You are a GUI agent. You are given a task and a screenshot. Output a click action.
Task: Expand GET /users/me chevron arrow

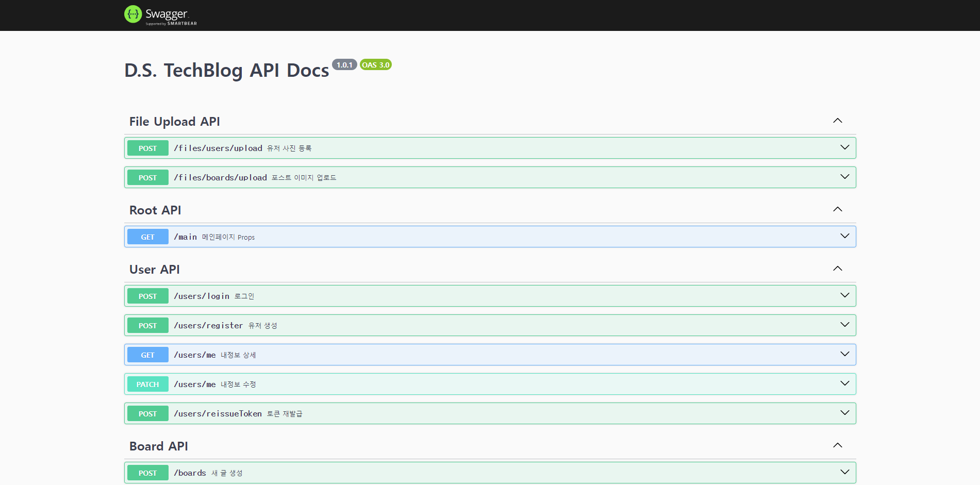844,355
